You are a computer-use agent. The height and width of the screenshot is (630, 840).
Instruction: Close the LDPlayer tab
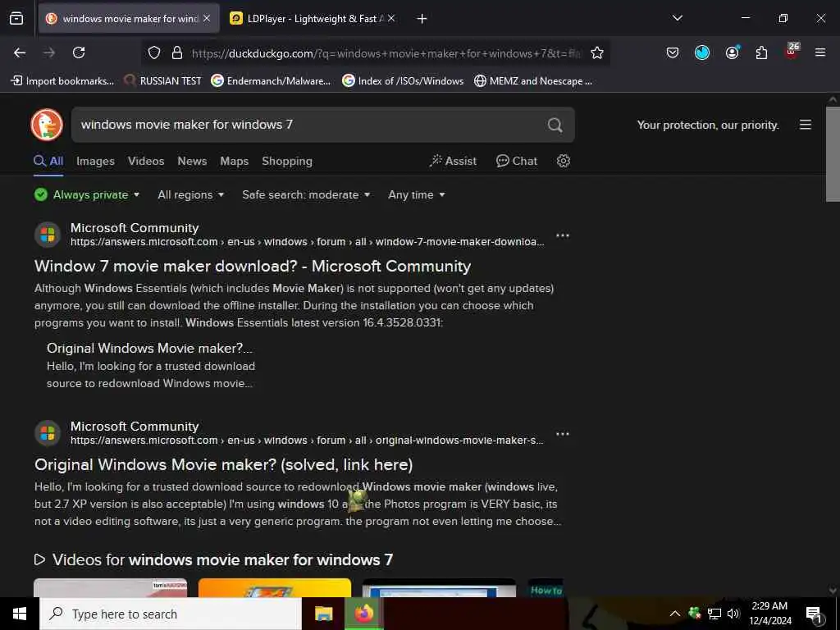coord(391,18)
